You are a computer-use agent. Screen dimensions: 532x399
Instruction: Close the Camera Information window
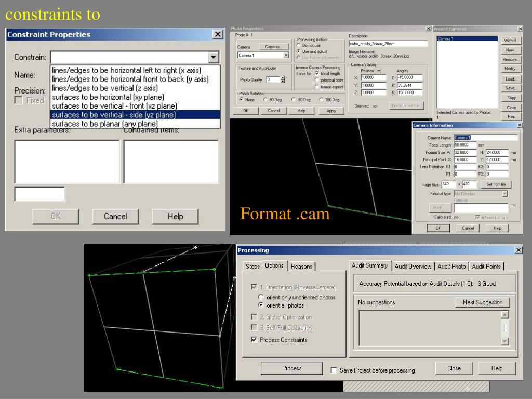[x=520, y=125]
